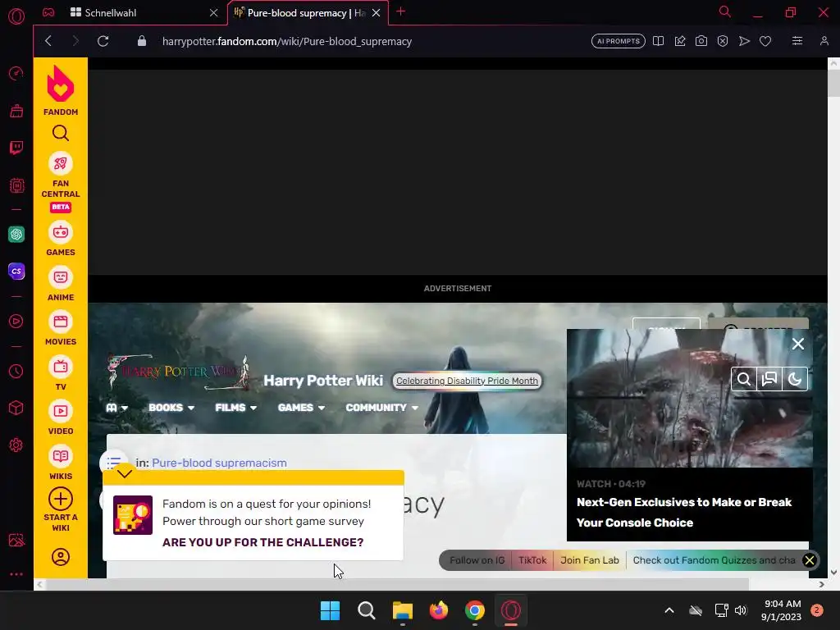Expand the FILMS dropdown menu
This screenshot has width=840, height=630.
click(235, 408)
